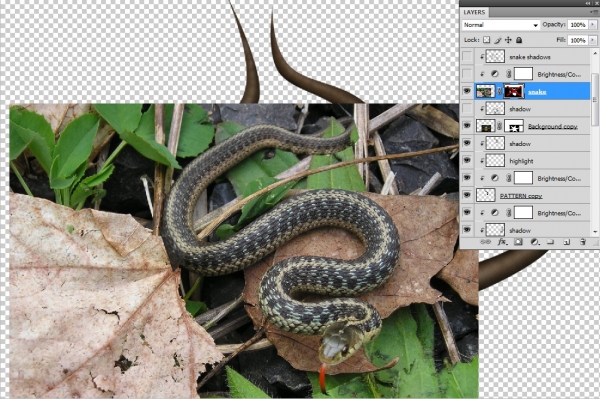Viewport: 600px width, 399px height.
Task: Click 'Brightness/Co...' name below PATTERN copy
Action: pyautogui.click(x=559, y=213)
